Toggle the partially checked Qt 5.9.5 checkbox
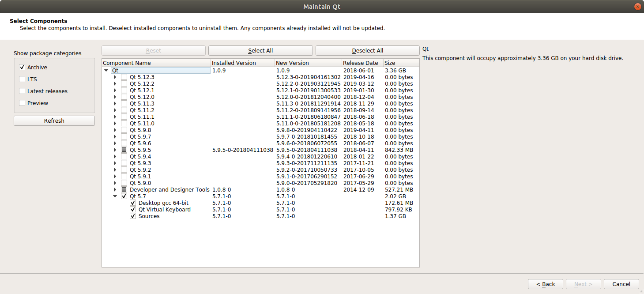644x294 pixels. click(x=124, y=150)
